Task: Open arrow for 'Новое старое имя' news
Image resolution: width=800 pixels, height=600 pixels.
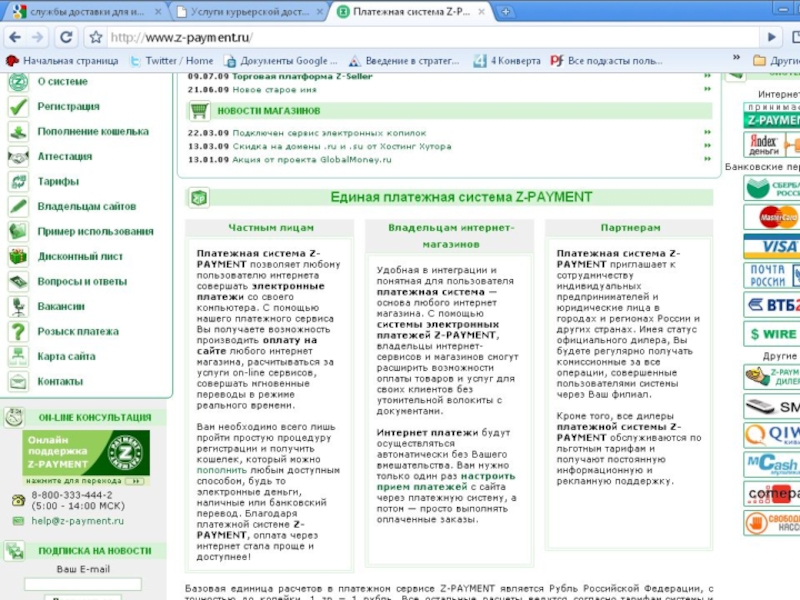Action: (707, 89)
